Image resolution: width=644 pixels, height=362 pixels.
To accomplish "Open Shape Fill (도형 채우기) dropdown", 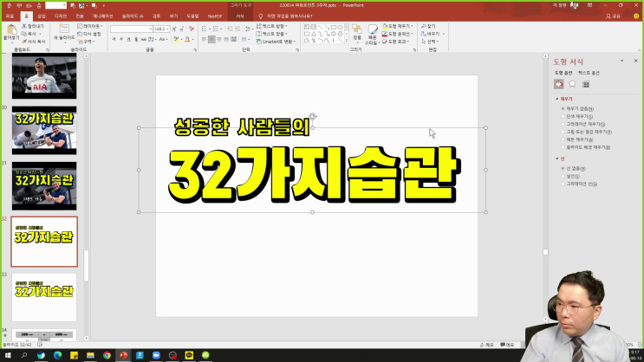I will 398,26.
